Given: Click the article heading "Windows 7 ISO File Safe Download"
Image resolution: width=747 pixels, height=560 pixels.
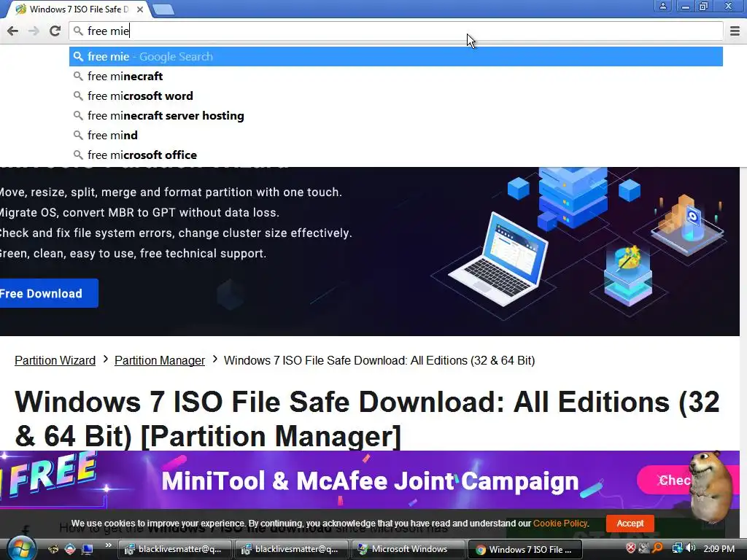Looking at the screenshot, I should (x=367, y=419).
